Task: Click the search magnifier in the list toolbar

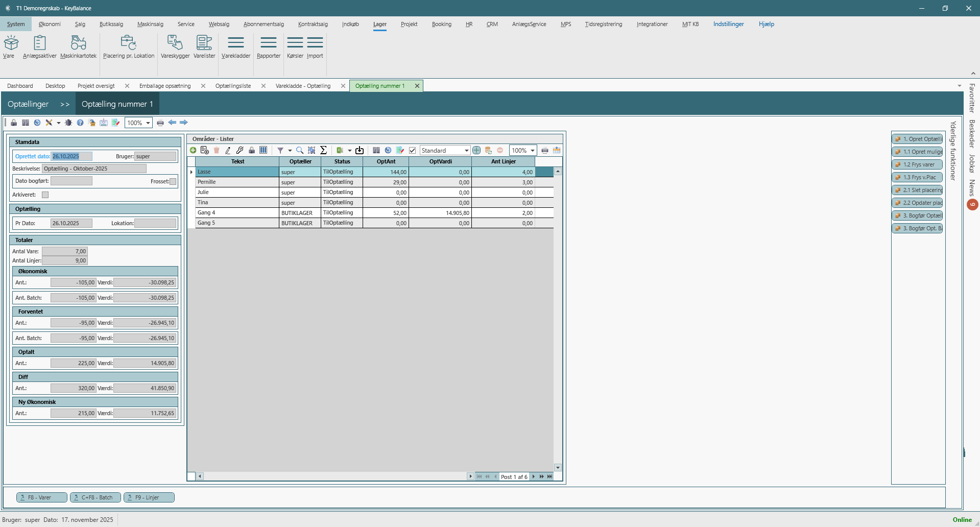Action: pos(300,150)
